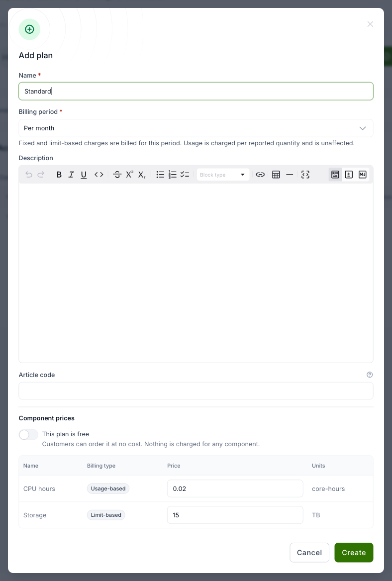Toggle underline formatting
Screen dimensions: 392x581
click(x=84, y=175)
